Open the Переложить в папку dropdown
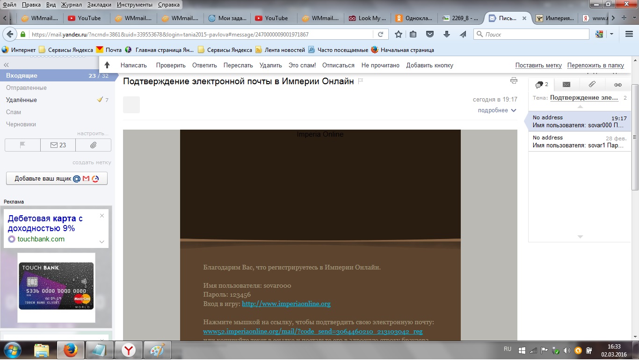This screenshot has height=364, width=639. click(x=595, y=66)
